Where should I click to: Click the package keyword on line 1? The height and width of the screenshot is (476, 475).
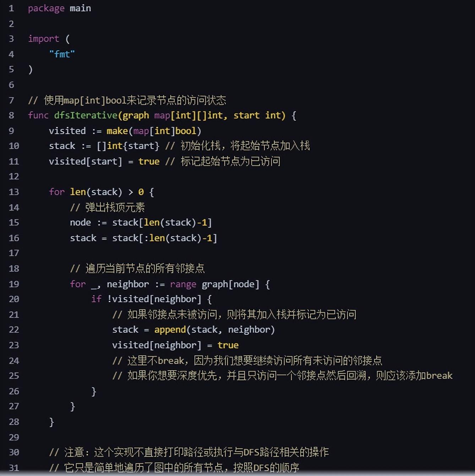tap(46, 8)
